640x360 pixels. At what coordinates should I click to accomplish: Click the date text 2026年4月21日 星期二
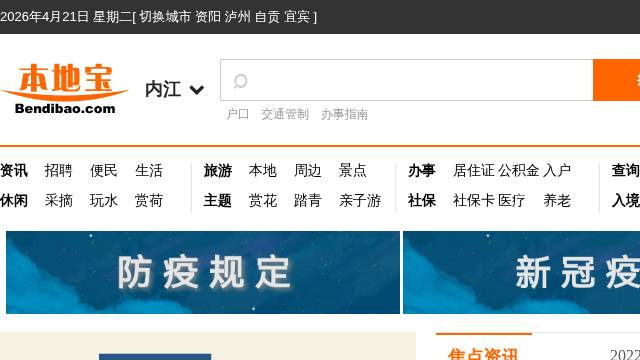coord(66,17)
